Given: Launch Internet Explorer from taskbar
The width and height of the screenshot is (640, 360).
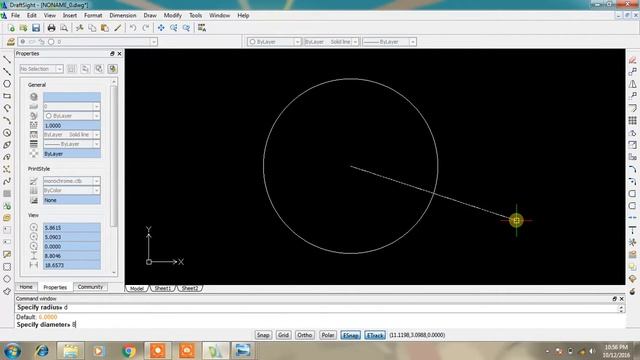Looking at the screenshot, I should [x=42, y=351].
